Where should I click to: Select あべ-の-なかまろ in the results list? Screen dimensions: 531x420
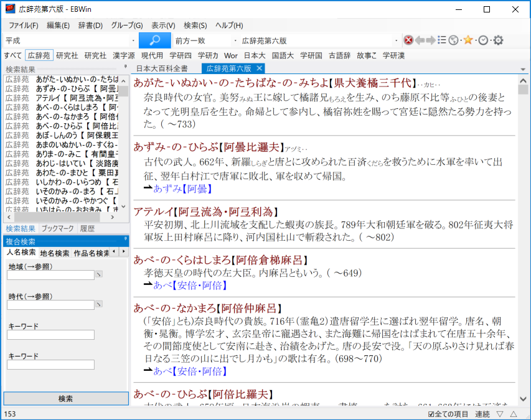click(x=62, y=117)
